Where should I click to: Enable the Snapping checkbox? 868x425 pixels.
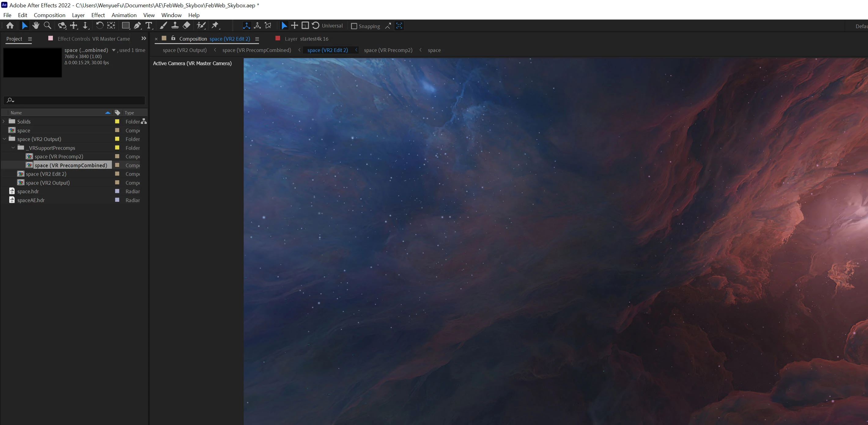pos(354,26)
